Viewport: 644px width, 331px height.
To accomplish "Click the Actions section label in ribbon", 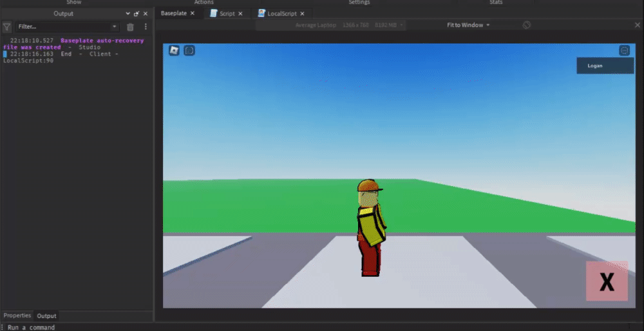I will pyautogui.click(x=204, y=3).
